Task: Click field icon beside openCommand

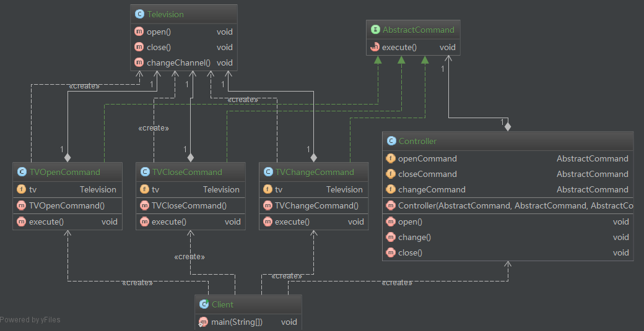Action: click(x=391, y=158)
